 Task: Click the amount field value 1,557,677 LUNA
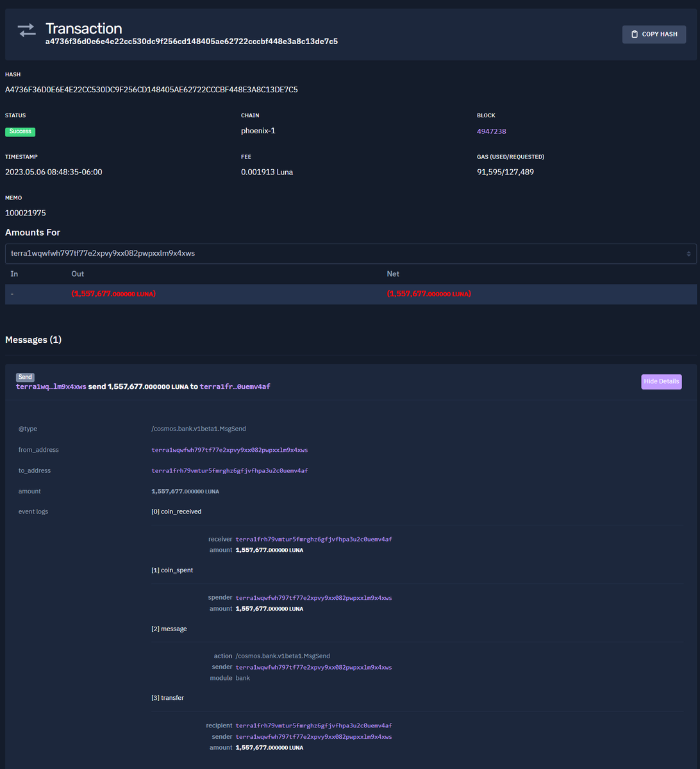coord(185,492)
